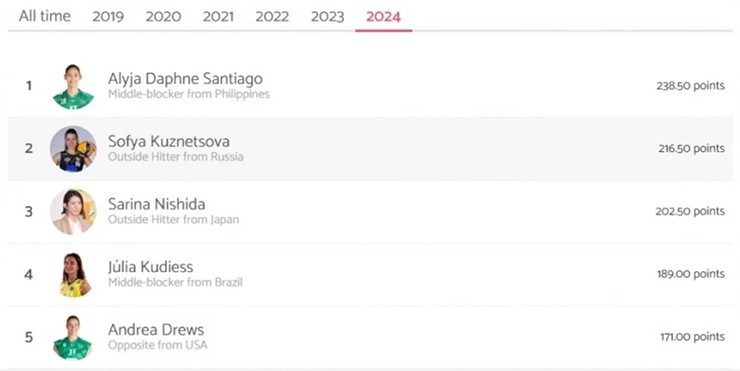Select Júlia Kudiess's player photo

(x=73, y=274)
